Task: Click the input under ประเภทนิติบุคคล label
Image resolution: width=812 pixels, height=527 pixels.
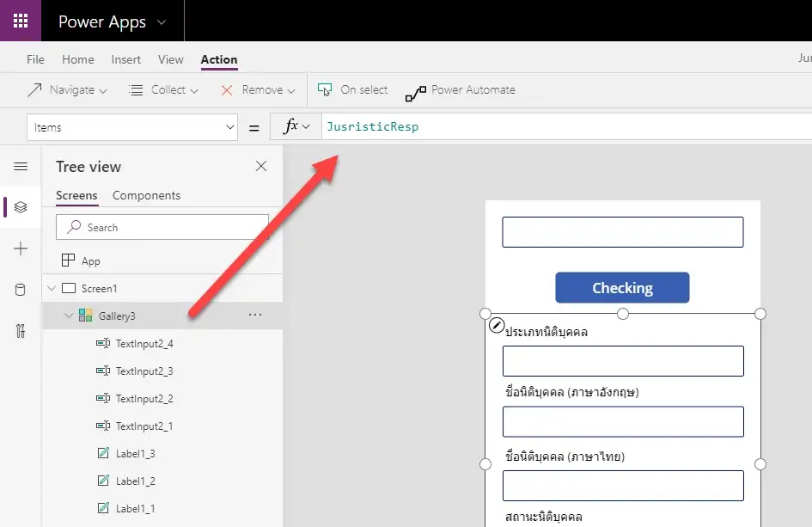Action: pyautogui.click(x=623, y=361)
